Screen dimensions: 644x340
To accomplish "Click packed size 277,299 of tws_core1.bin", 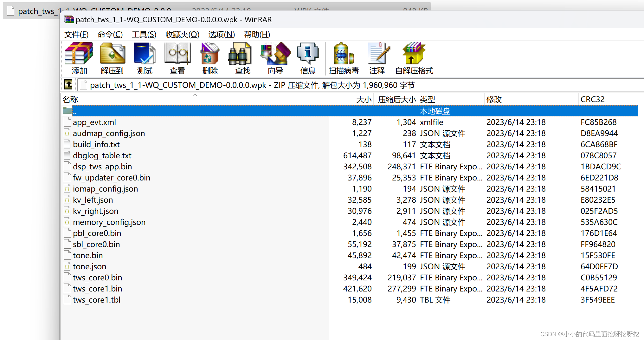I will (x=402, y=289).
